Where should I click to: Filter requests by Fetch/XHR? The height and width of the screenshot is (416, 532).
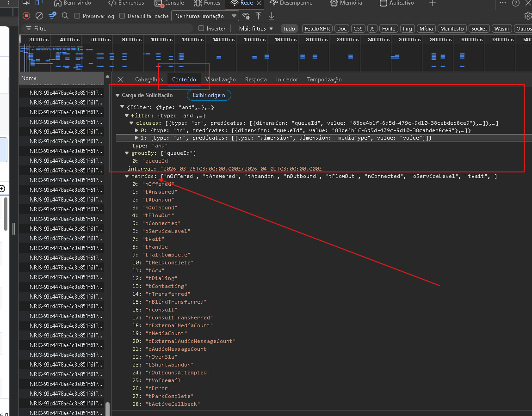[x=317, y=29]
